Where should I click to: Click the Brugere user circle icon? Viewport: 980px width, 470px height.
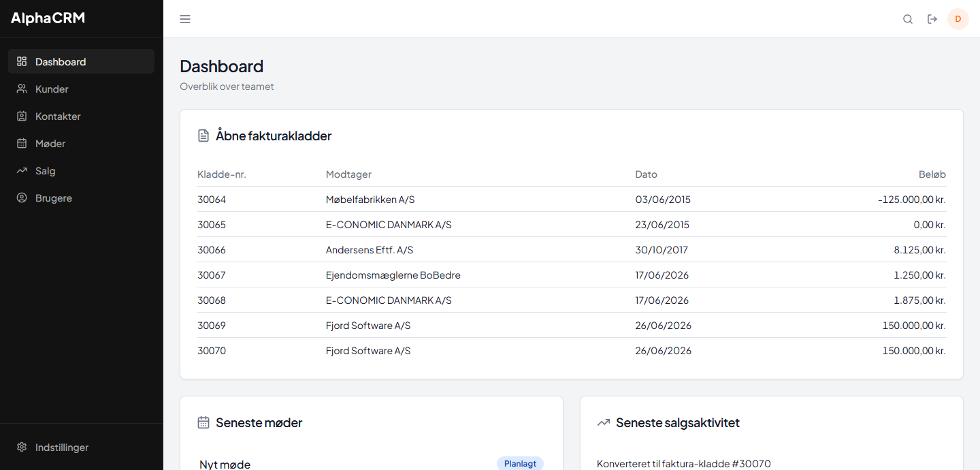(22, 198)
